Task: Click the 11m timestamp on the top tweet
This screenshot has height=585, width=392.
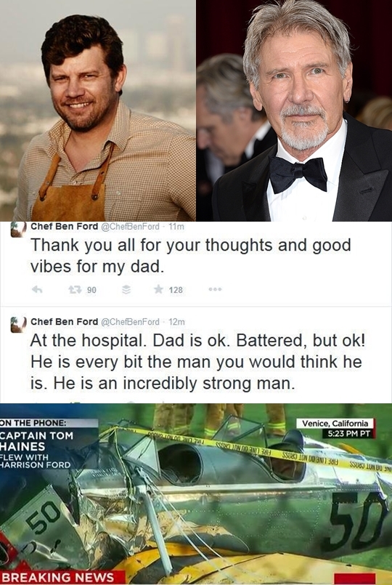Action: pos(176,227)
